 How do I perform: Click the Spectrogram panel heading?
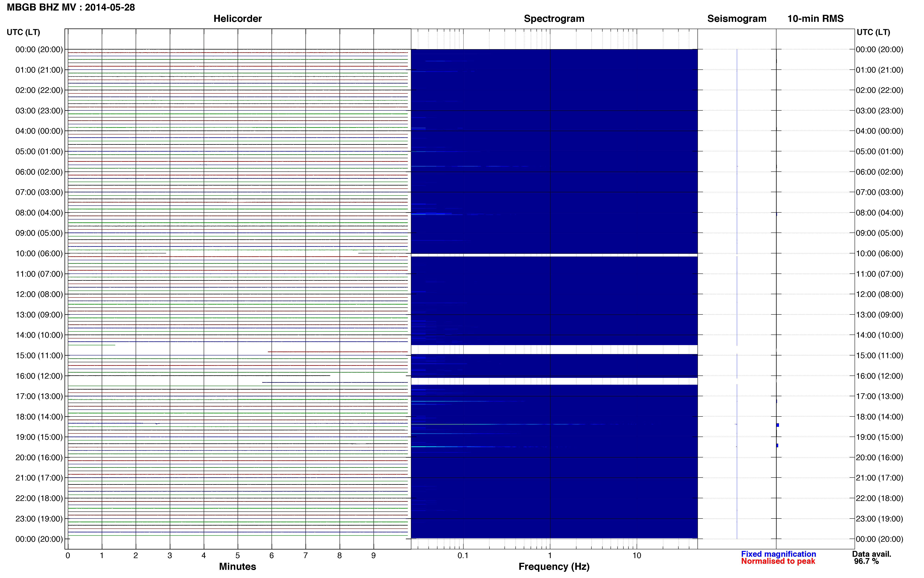[x=554, y=19]
